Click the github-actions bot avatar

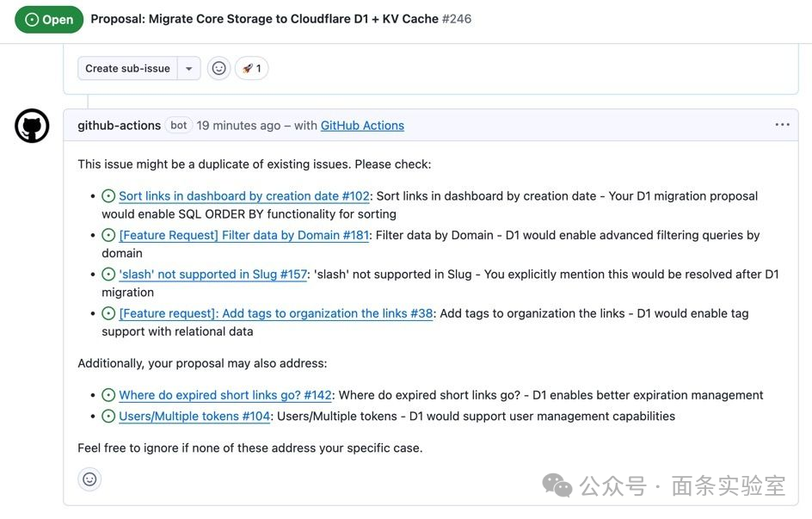[x=32, y=125]
